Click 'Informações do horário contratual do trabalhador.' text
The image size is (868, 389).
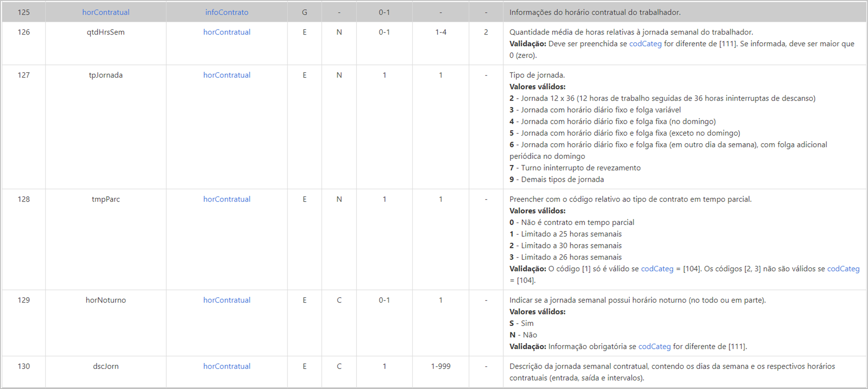point(595,12)
